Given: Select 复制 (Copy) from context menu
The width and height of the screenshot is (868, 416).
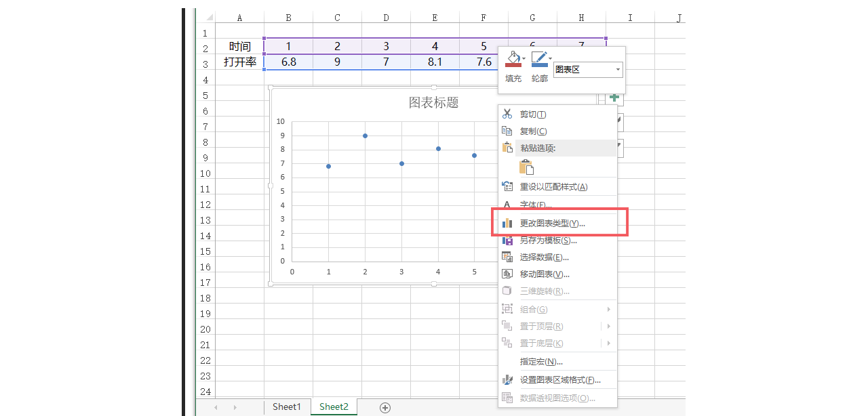Looking at the screenshot, I should [x=532, y=131].
